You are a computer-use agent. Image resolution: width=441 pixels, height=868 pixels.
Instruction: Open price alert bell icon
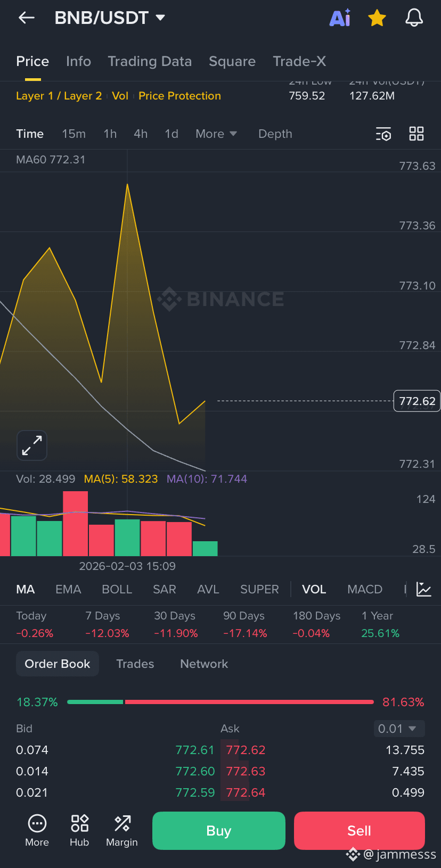[x=414, y=18]
